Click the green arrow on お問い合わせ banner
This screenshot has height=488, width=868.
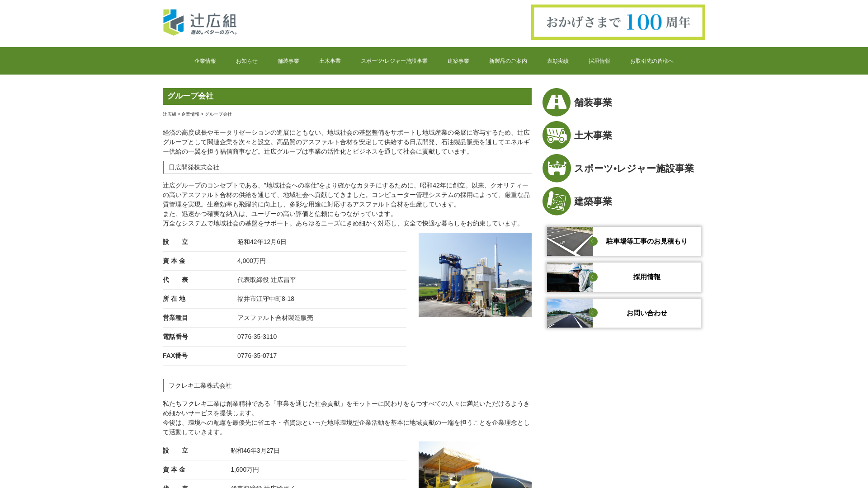click(594, 313)
